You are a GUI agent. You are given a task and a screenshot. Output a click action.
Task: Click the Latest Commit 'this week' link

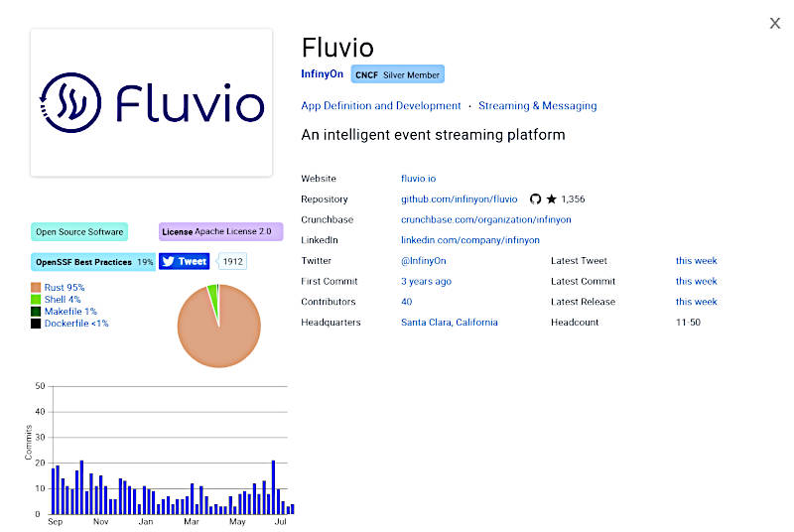[x=697, y=282]
